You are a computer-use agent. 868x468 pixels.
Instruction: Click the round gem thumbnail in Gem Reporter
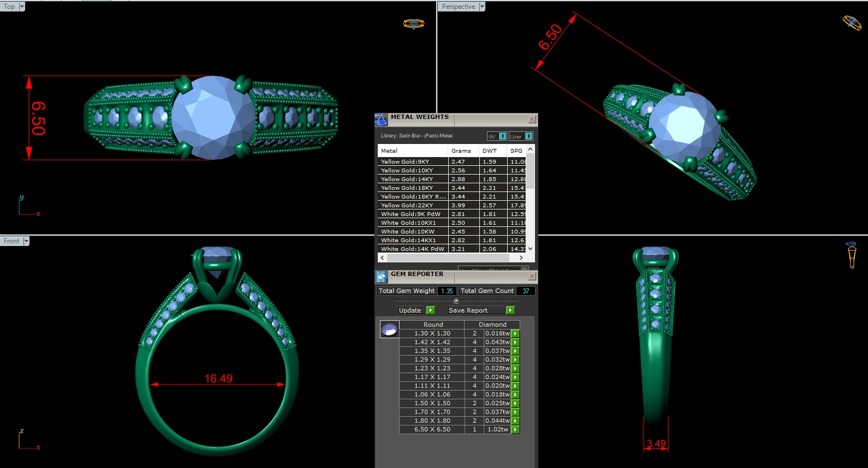pyautogui.click(x=389, y=329)
